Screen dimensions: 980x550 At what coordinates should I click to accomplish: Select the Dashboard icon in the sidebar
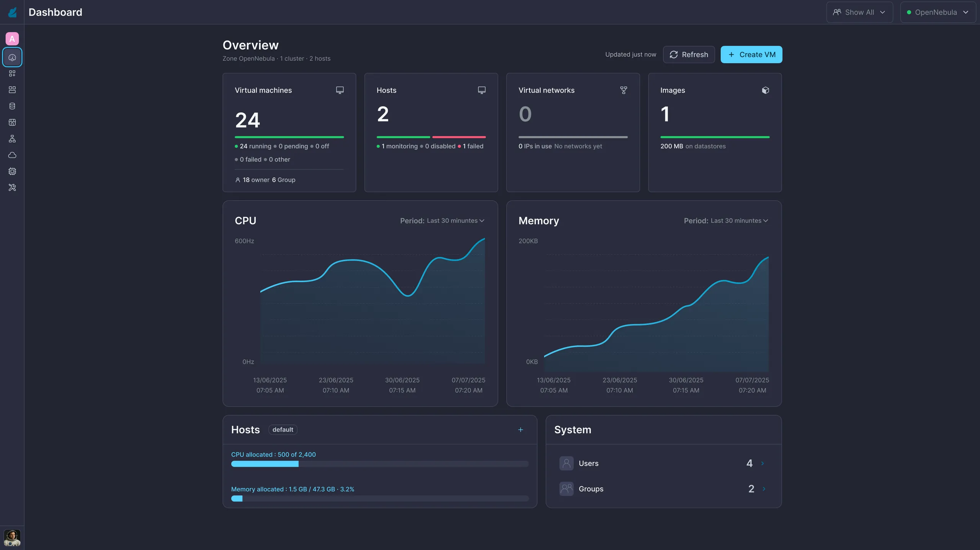pyautogui.click(x=12, y=57)
